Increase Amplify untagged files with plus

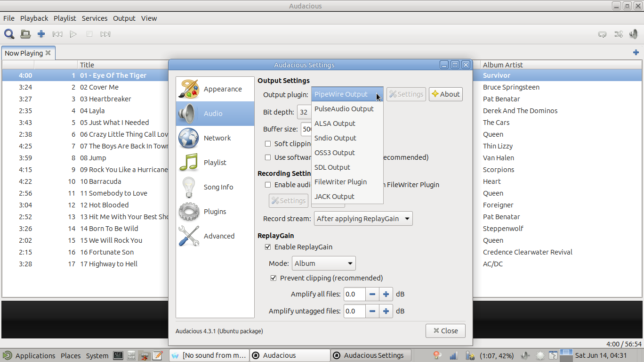[x=386, y=311]
